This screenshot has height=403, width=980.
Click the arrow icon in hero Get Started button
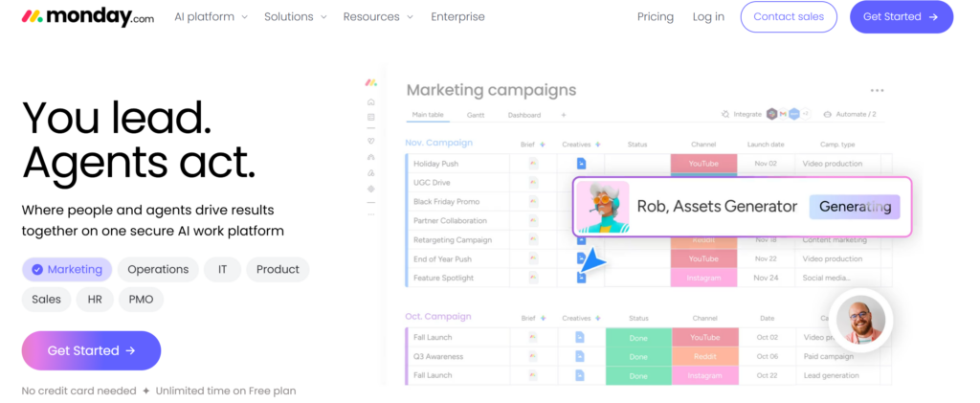click(x=130, y=350)
